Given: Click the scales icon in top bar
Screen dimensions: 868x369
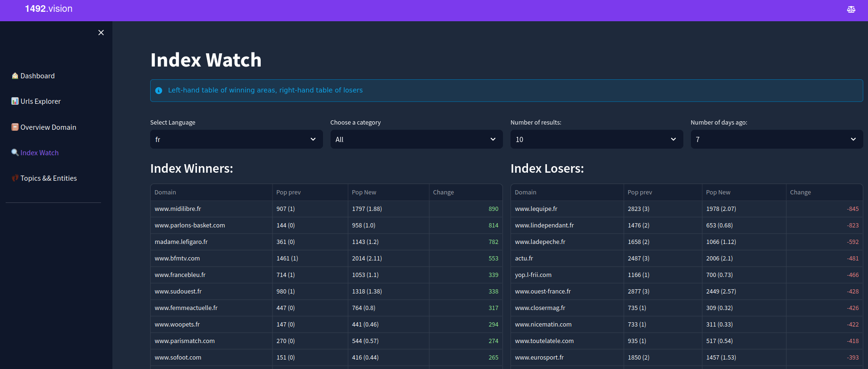Looking at the screenshot, I should point(851,9).
